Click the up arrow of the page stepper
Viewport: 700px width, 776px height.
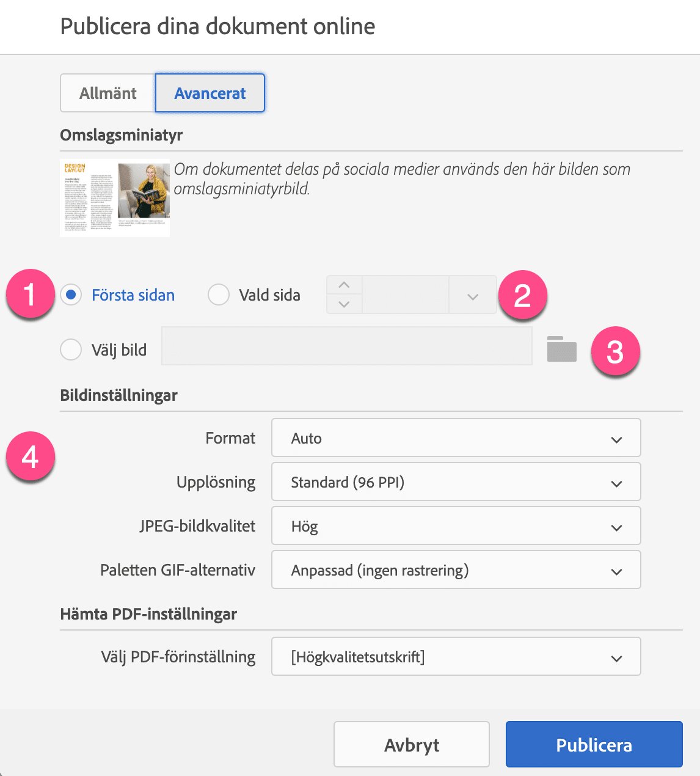click(345, 285)
